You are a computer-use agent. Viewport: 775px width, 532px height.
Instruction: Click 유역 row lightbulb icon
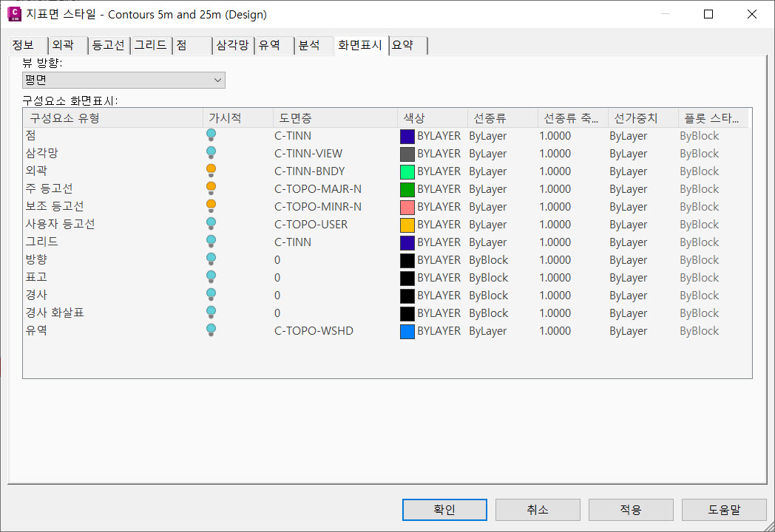pyautogui.click(x=211, y=330)
